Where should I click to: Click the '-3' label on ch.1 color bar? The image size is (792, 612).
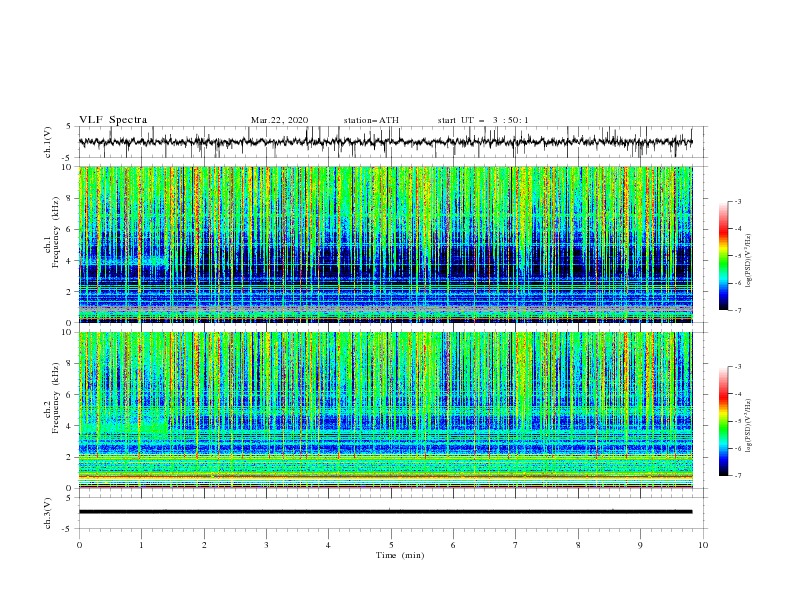click(x=737, y=201)
